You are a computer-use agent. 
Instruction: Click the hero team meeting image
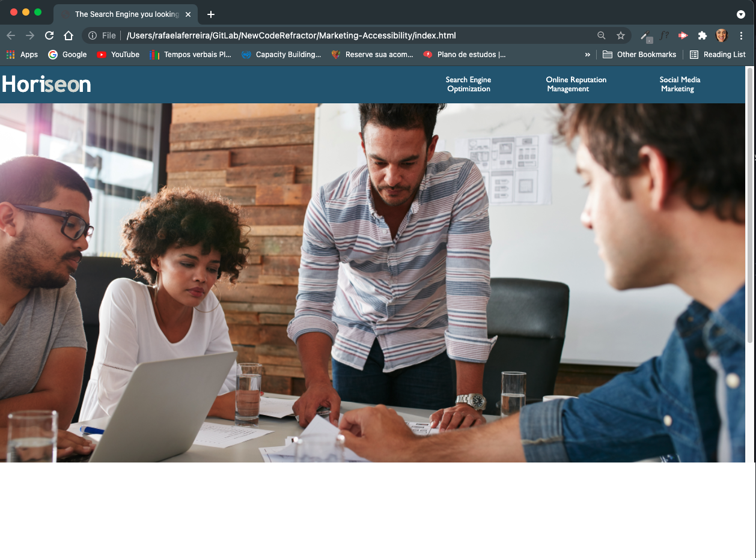pos(373,283)
